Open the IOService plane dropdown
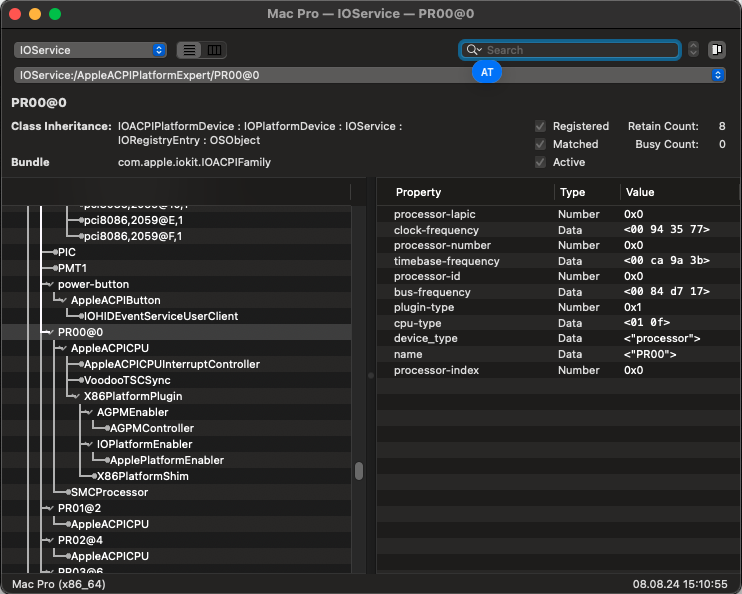The image size is (742, 594). (90, 50)
